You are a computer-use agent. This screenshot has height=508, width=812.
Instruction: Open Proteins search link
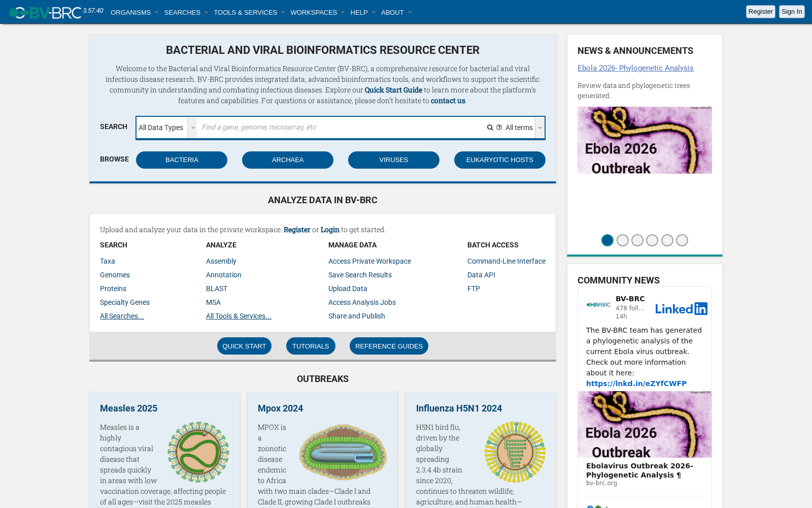[113, 289]
